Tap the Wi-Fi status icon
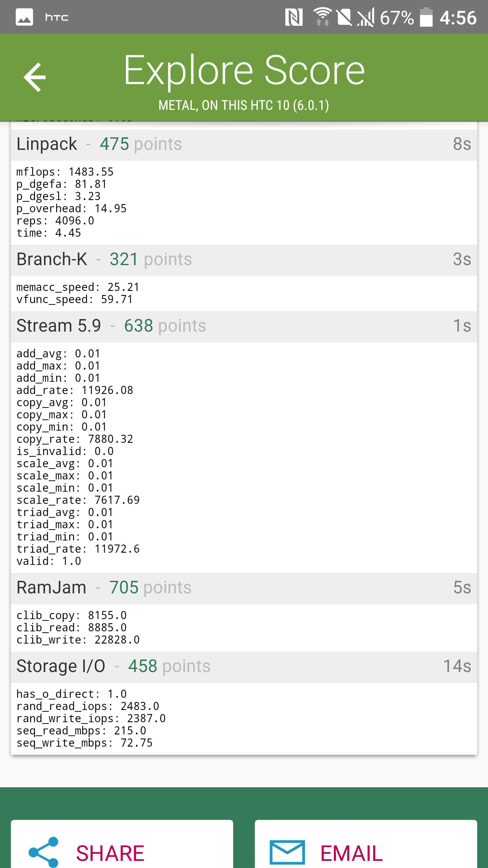 (322, 17)
